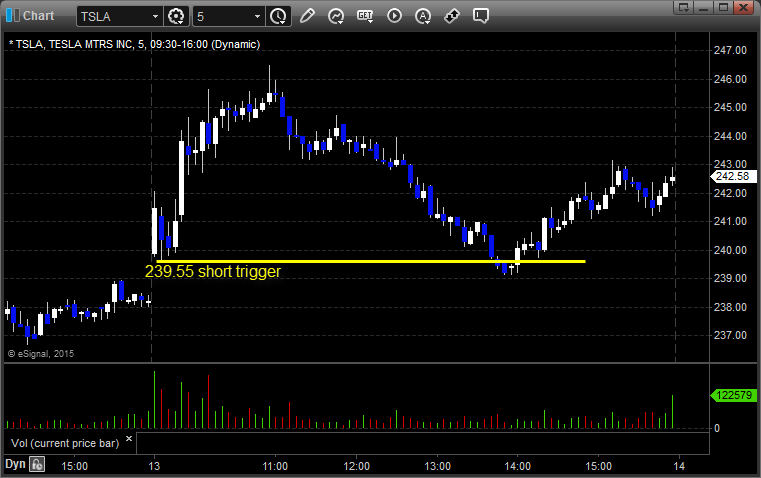Click the 11:00 time axis label

pyautogui.click(x=275, y=466)
